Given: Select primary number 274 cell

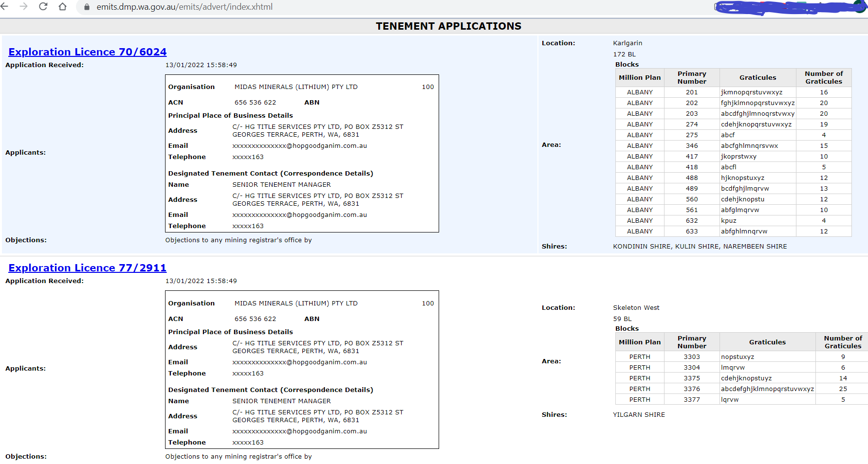Looking at the screenshot, I should click(x=692, y=125).
